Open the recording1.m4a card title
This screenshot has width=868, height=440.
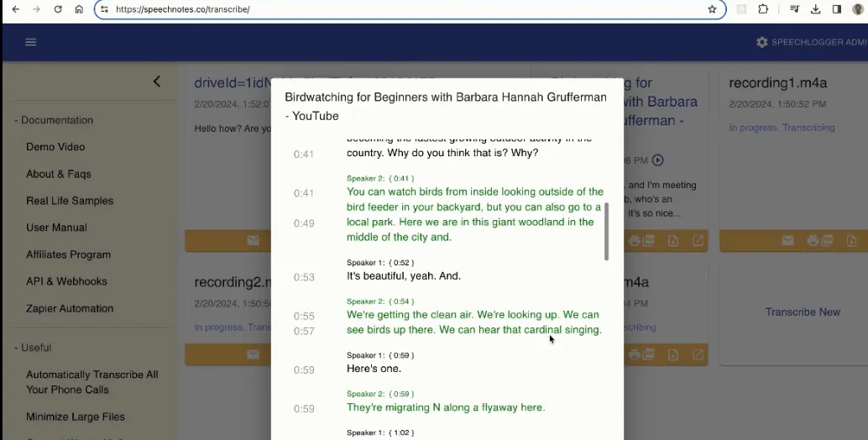pos(778,83)
